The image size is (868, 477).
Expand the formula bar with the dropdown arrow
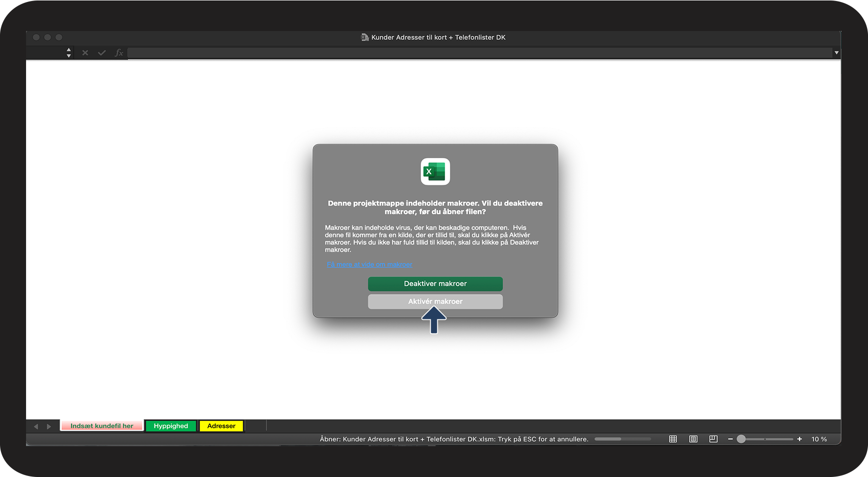pyautogui.click(x=836, y=53)
